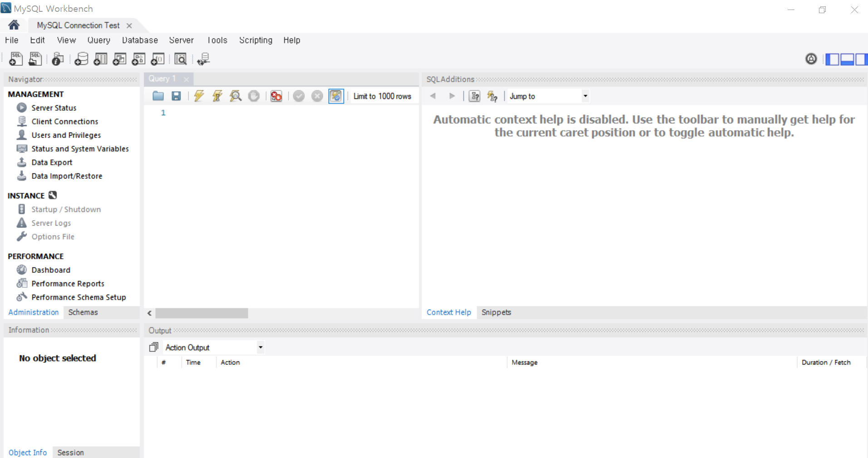The width and height of the screenshot is (868, 458).
Task: Run EXPLAIN on statement icon
Action: [x=236, y=96]
